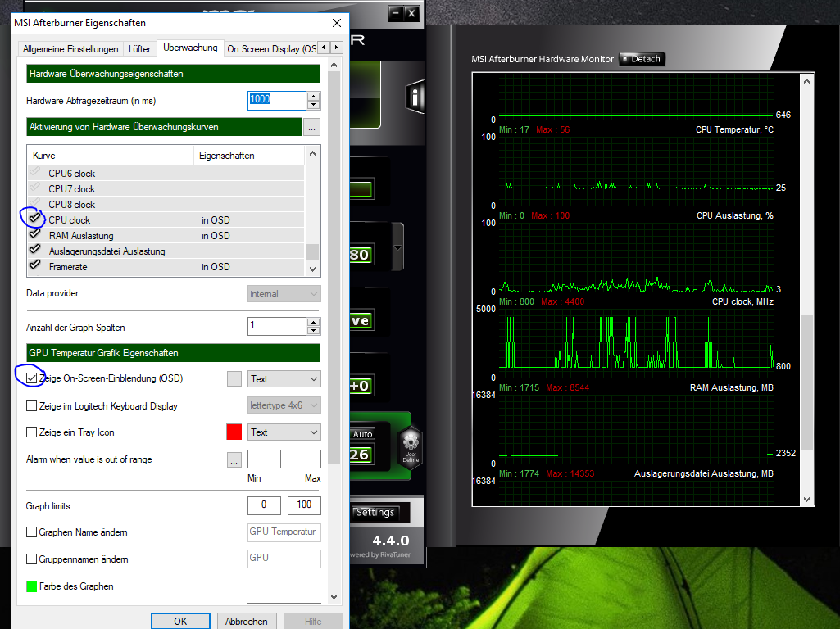Screen dimensions: 840x629
Task: Click curve list scroll-down arrow
Action: tap(313, 269)
